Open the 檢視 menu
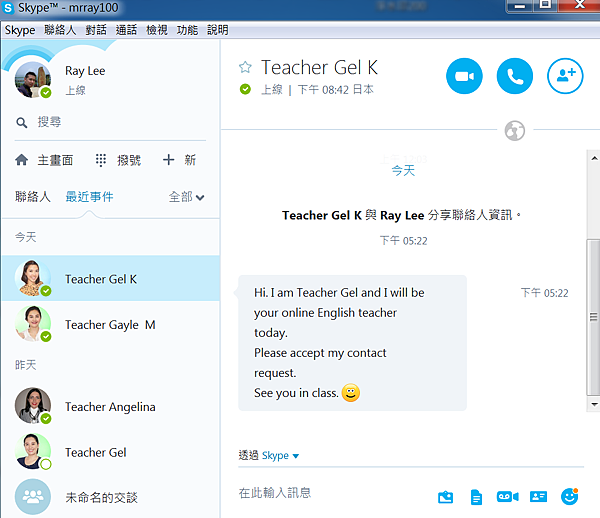The height and width of the screenshot is (518, 600). [157, 30]
